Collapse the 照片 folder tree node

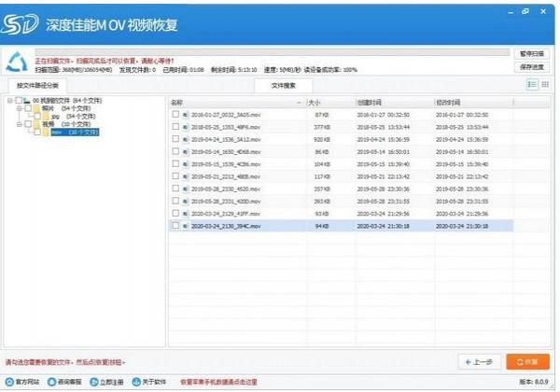18,108
